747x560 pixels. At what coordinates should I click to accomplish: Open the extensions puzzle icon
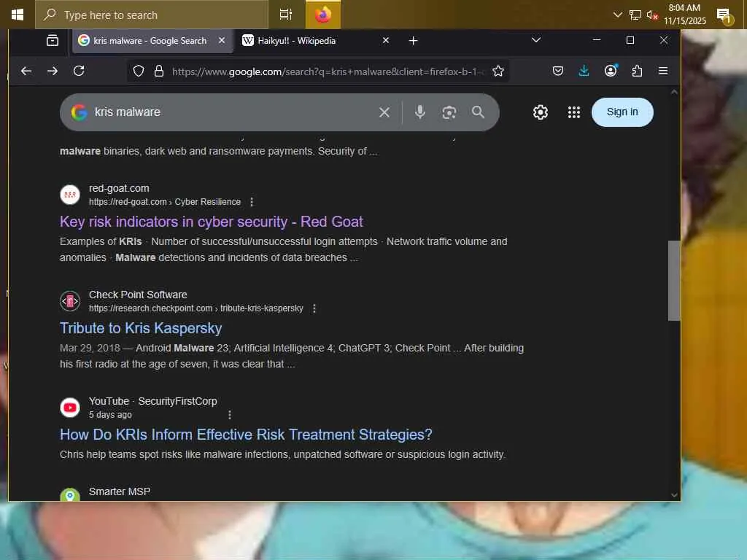click(637, 71)
